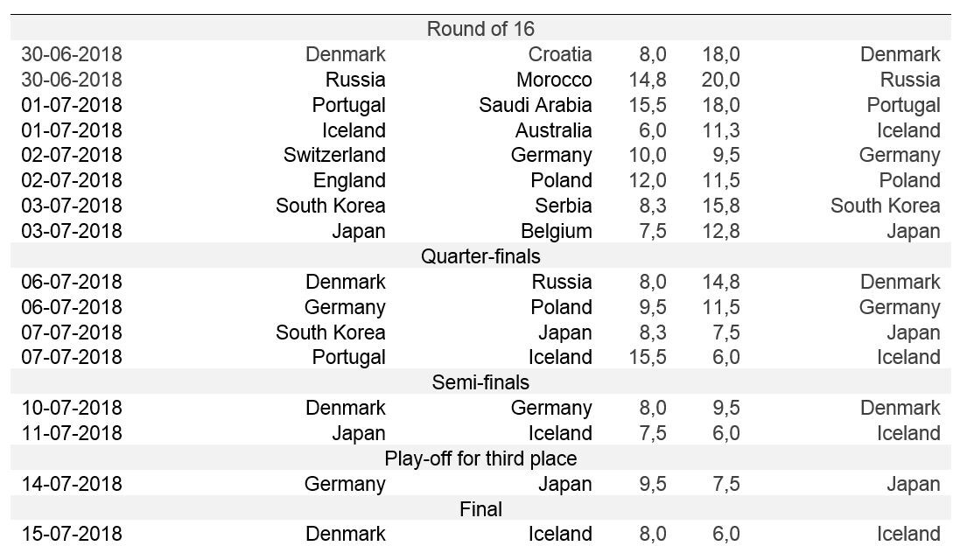Click the date 14-07-2018
Screen dimensions: 967x560
(x=72, y=484)
